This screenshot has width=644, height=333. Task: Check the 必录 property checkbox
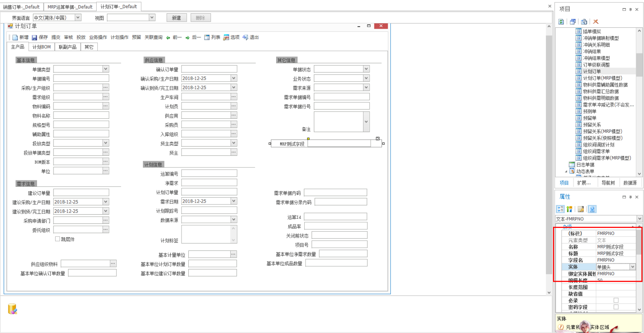[x=616, y=300]
